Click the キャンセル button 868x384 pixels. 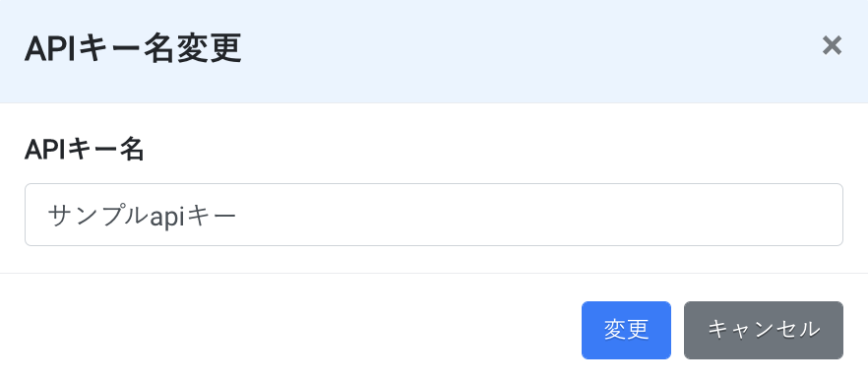[764, 330]
